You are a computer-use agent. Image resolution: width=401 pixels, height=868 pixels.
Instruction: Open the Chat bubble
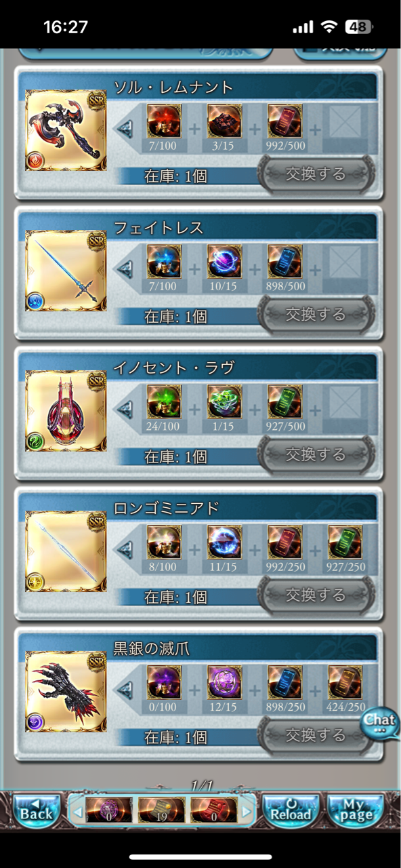(380, 724)
